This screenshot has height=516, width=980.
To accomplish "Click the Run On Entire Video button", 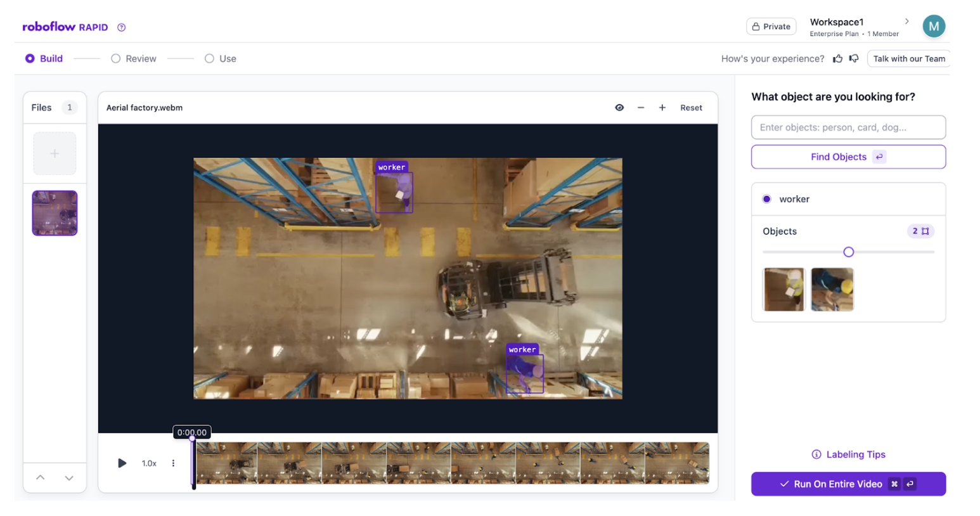I will point(848,484).
